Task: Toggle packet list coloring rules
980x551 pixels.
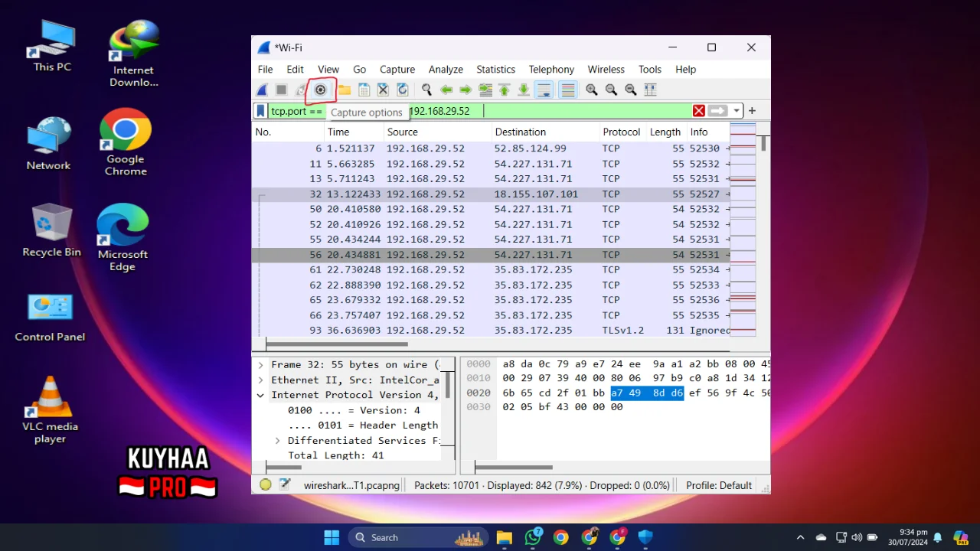Action: pos(568,90)
